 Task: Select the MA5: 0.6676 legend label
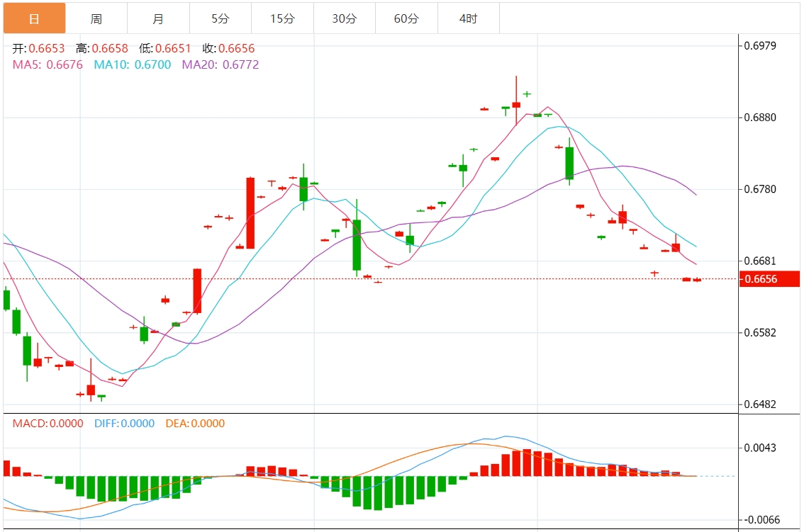click(x=48, y=64)
